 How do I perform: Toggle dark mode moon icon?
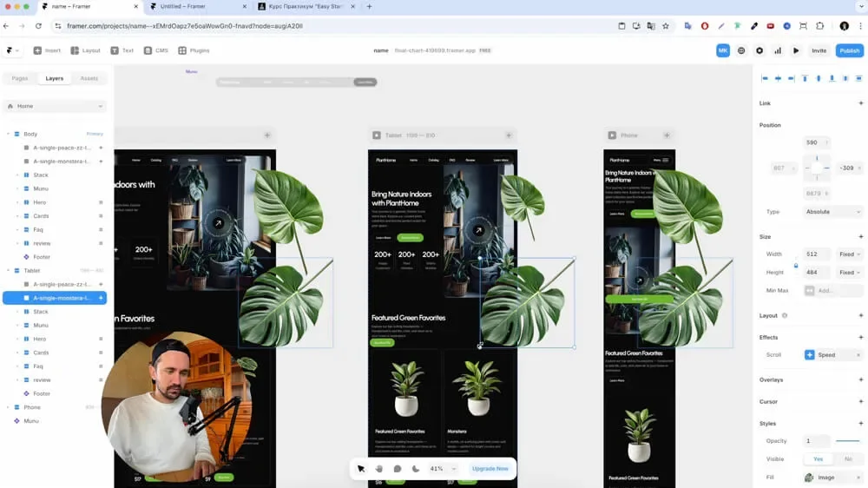pos(416,469)
